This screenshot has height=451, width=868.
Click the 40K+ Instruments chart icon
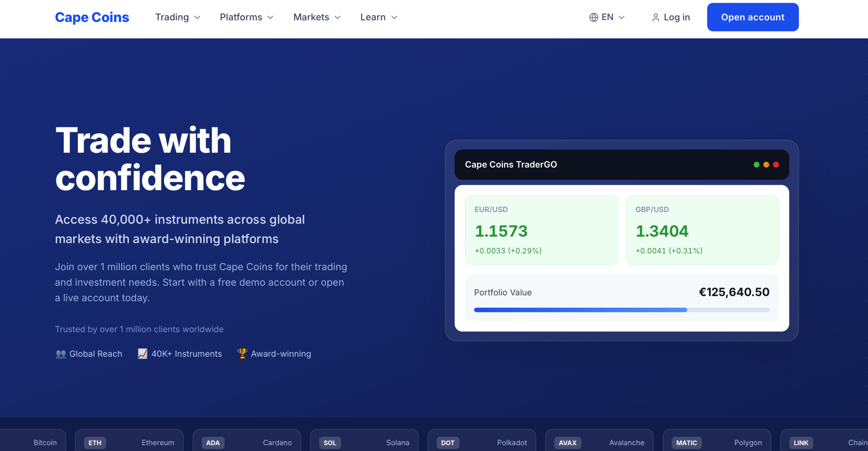click(x=142, y=354)
